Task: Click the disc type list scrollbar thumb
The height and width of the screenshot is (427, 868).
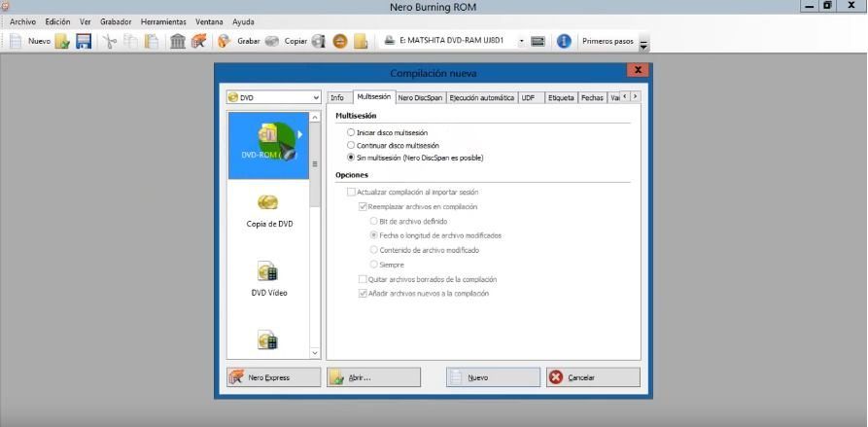Action: pyautogui.click(x=315, y=164)
